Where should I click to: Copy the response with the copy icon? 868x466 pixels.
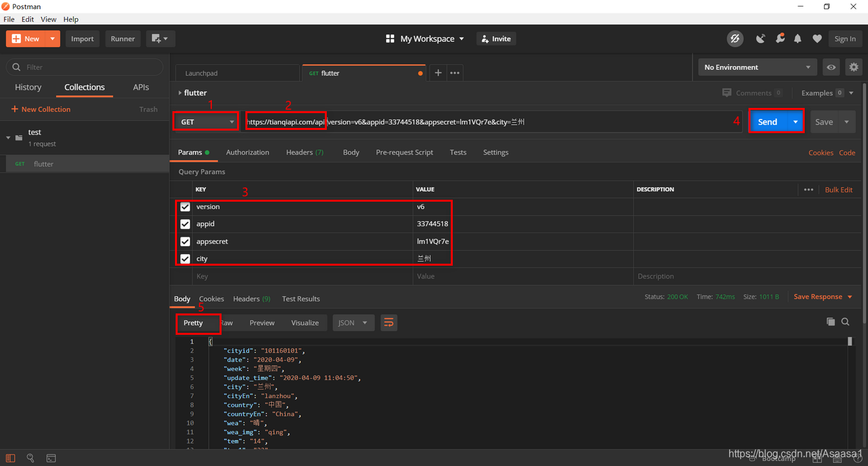pyautogui.click(x=831, y=322)
